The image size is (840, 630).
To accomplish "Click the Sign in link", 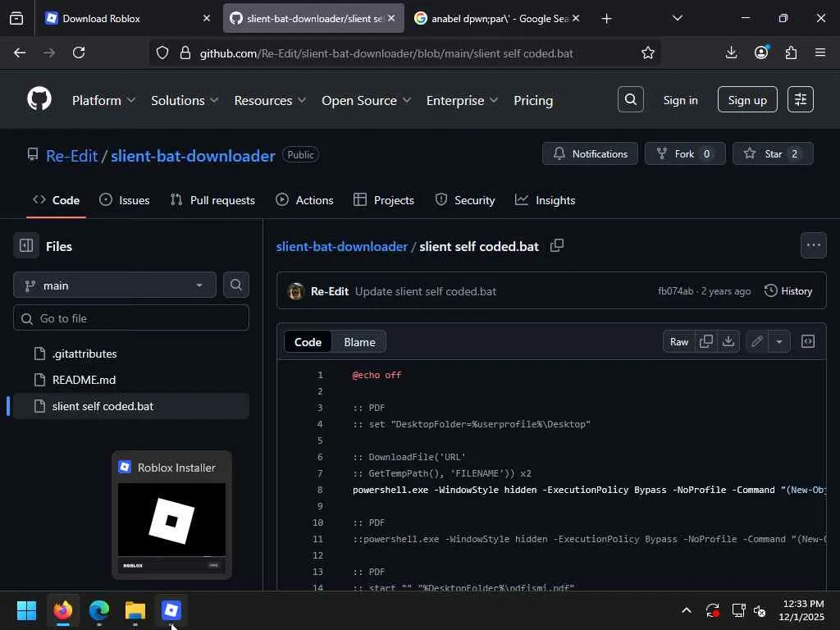I will click(680, 100).
